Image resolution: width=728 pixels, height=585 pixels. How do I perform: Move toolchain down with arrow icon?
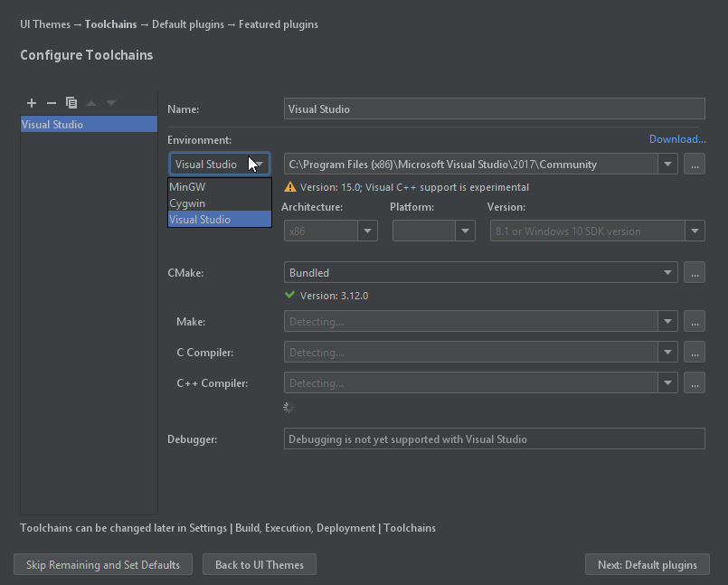click(x=111, y=102)
